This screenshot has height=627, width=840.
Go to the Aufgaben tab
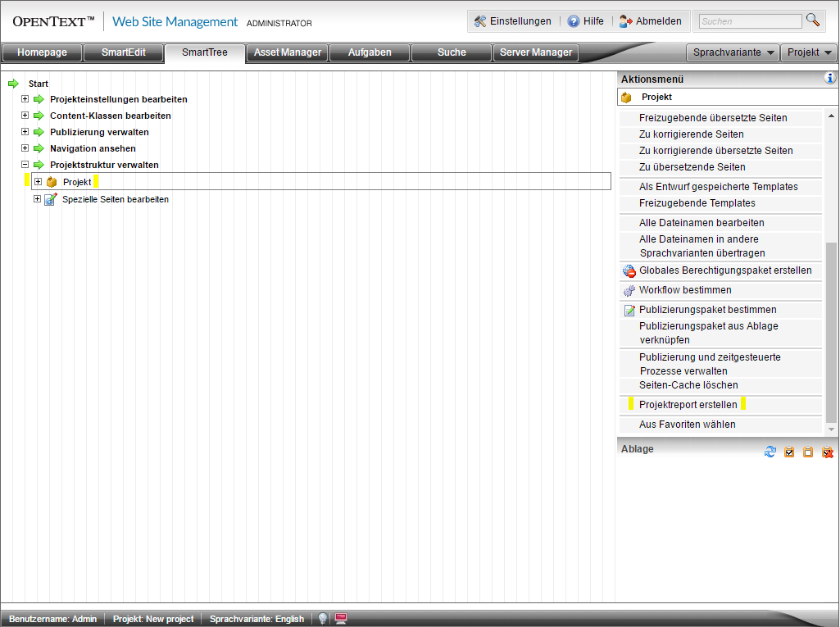pyautogui.click(x=370, y=52)
